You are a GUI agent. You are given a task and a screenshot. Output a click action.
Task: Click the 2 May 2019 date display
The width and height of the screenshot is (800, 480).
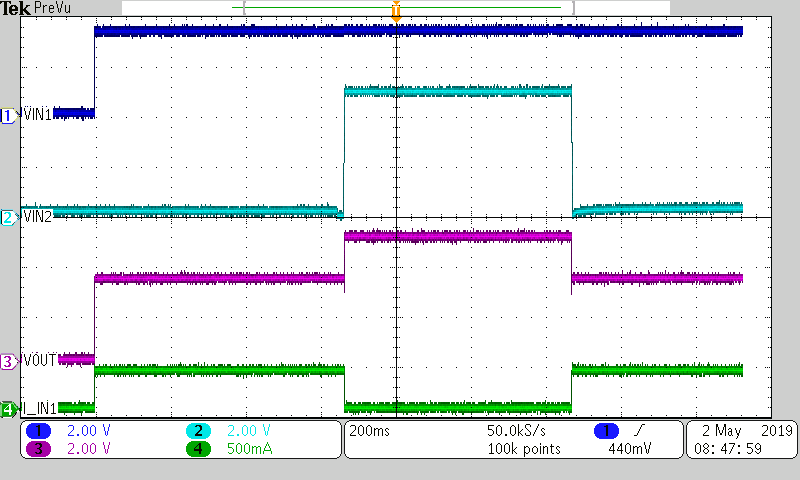click(x=739, y=431)
